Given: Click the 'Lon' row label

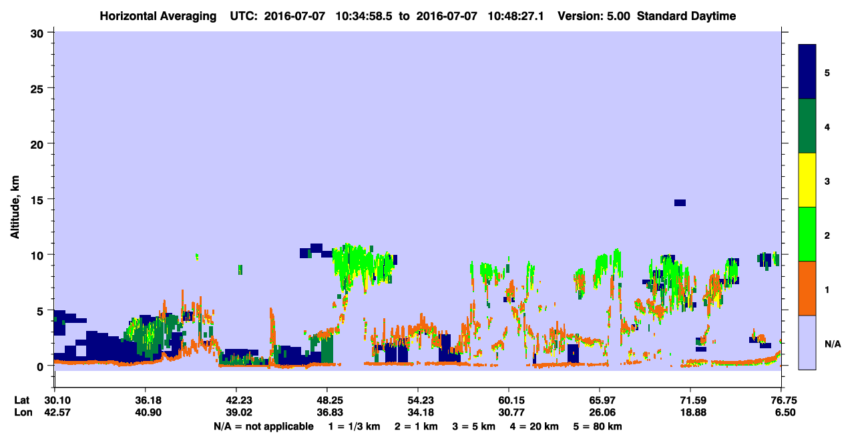Looking at the screenshot, I should coord(23,413).
